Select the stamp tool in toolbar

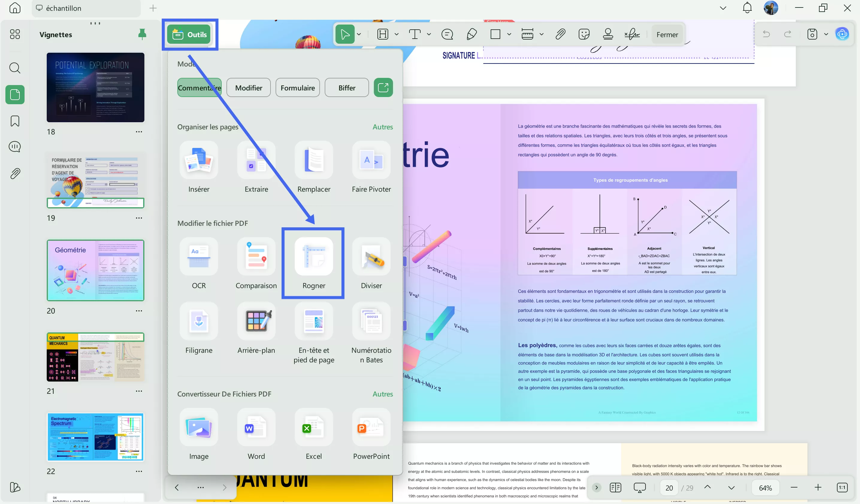point(607,34)
